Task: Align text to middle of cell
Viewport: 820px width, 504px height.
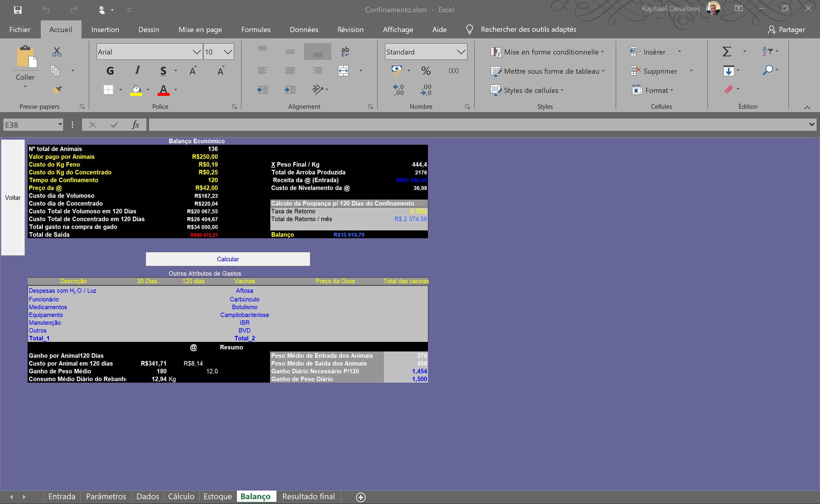Action: pyautogui.click(x=290, y=52)
